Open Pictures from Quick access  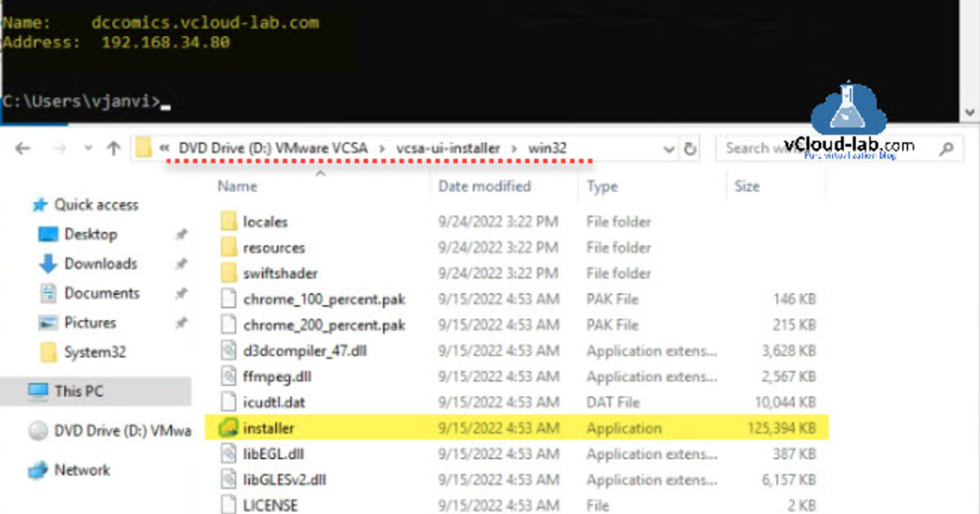click(x=90, y=322)
